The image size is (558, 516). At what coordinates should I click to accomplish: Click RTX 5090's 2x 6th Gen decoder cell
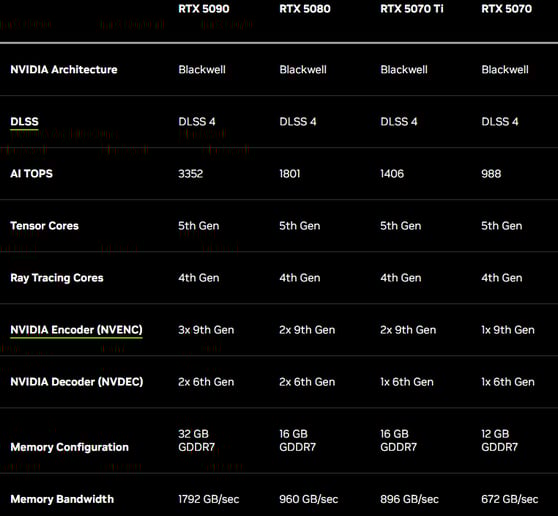pos(206,382)
